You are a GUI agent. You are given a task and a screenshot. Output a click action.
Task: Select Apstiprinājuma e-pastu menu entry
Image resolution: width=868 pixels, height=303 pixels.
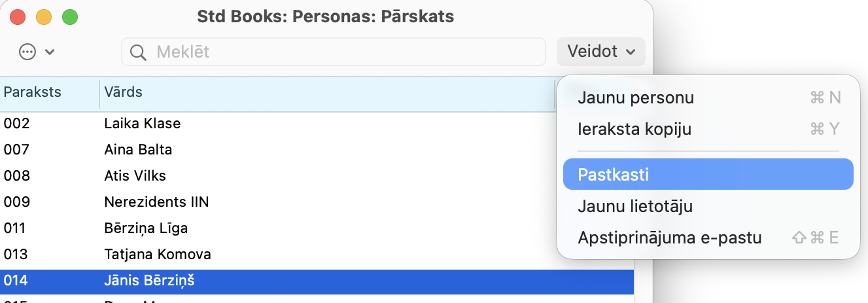click(x=670, y=238)
